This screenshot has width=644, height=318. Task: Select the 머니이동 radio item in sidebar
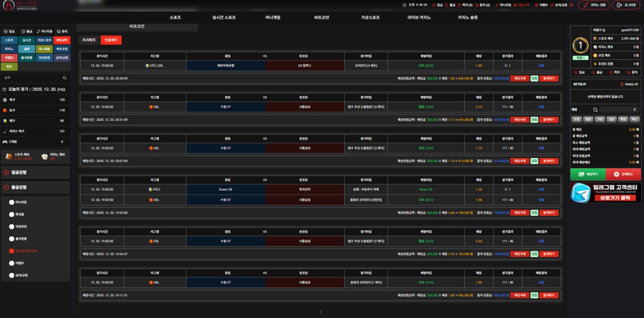pos(12,202)
